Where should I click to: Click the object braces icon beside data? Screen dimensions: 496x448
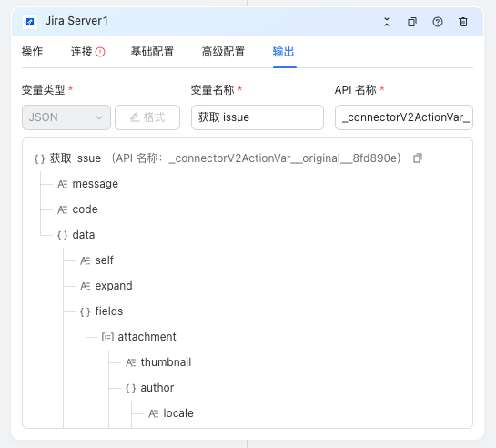(62, 235)
